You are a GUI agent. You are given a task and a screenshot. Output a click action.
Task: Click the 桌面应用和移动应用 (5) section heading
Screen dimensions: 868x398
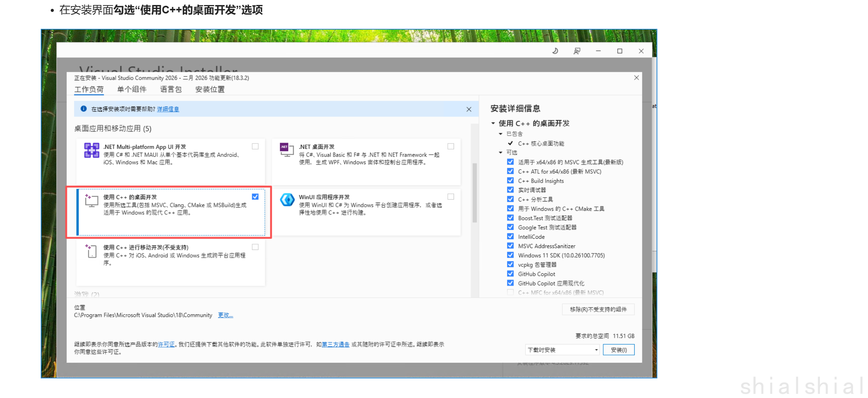(113, 128)
